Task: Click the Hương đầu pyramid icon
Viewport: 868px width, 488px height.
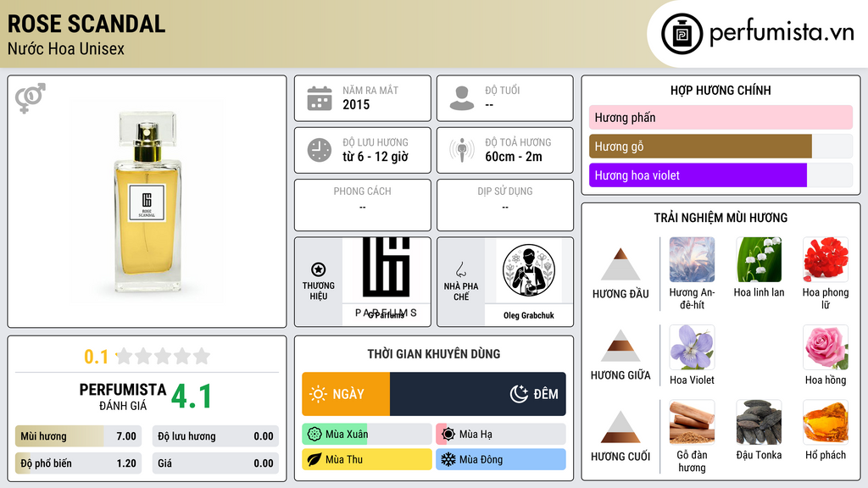Action: 620,264
